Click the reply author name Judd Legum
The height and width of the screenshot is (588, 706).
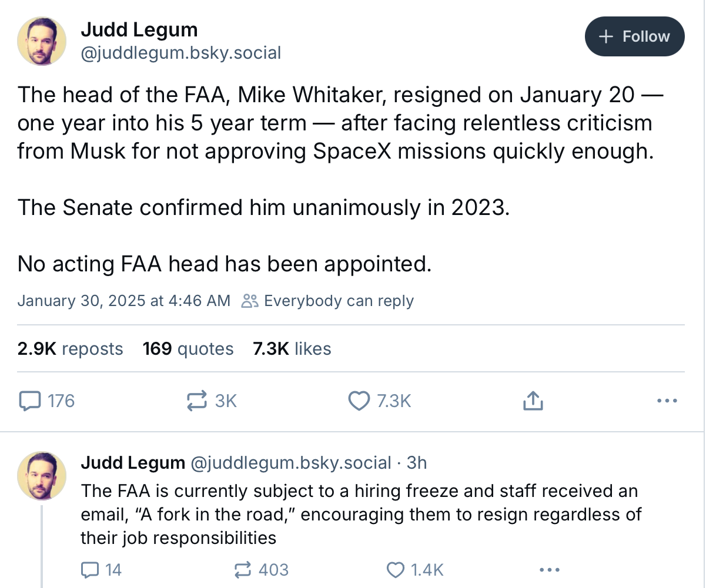tap(133, 463)
